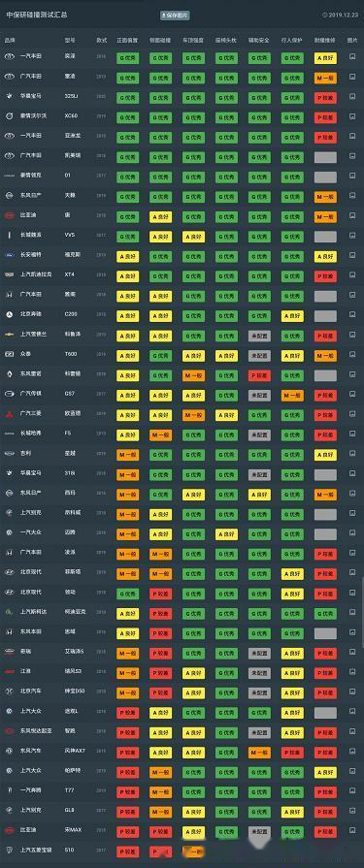Click the 中保研碰撞测试汇总 page title
The width and height of the screenshot is (364, 868).
point(37,16)
